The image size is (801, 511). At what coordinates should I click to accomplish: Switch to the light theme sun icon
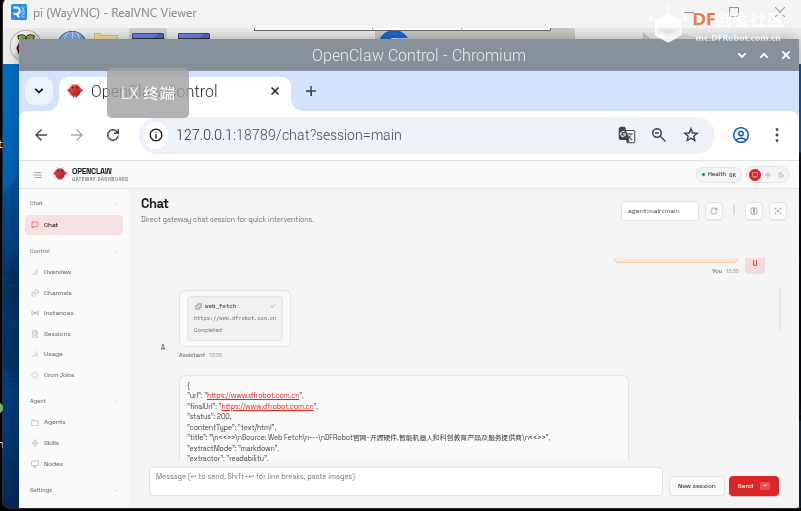pyautogui.click(x=768, y=175)
